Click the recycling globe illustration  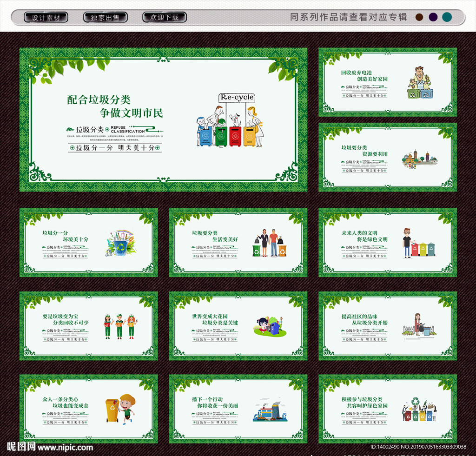click(x=120, y=242)
